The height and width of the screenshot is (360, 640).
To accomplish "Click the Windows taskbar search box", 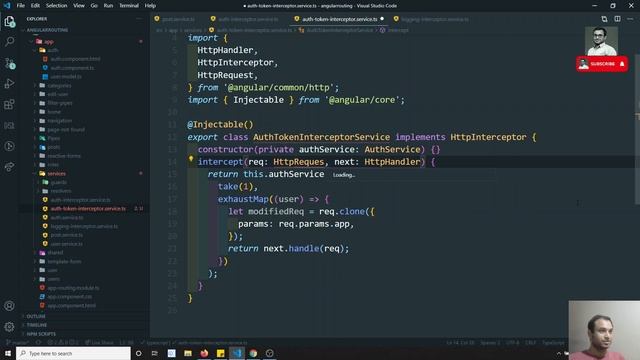I will point(73,353).
